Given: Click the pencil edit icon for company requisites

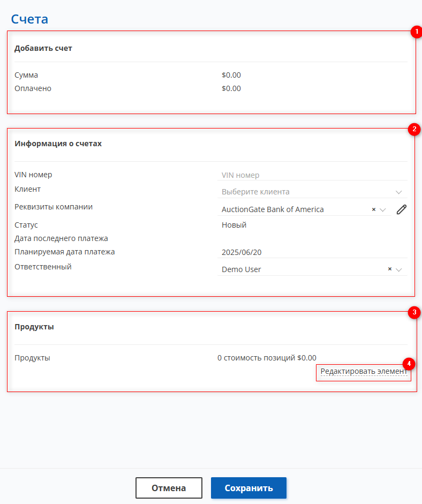Looking at the screenshot, I should [402, 209].
